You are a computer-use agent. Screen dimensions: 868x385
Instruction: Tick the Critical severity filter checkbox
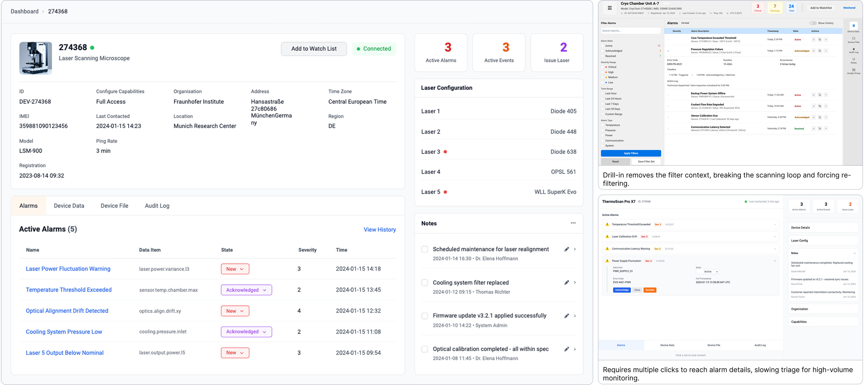[602, 67]
